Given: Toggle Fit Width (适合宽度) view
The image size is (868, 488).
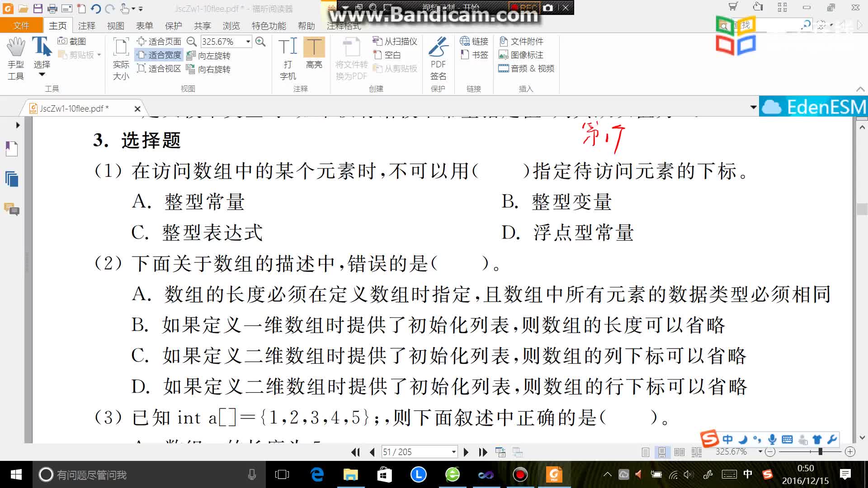Looking at the screenshot, I should tap(159, 55).
